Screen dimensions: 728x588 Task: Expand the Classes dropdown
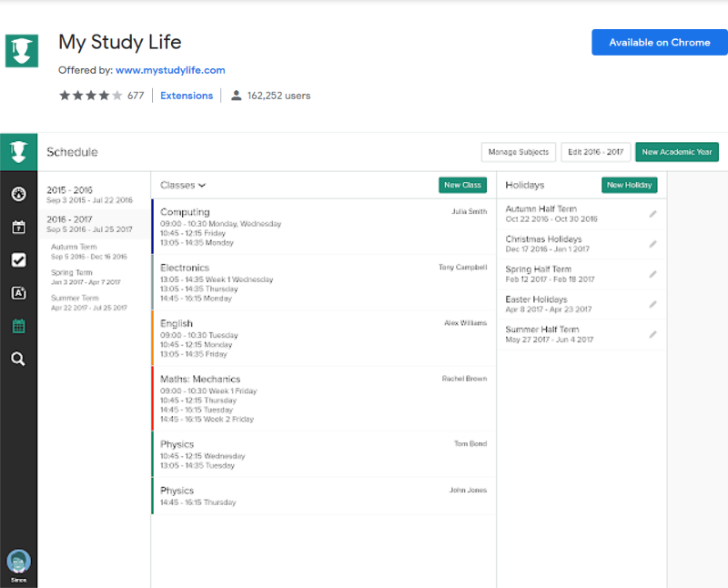tap(183, 185)
